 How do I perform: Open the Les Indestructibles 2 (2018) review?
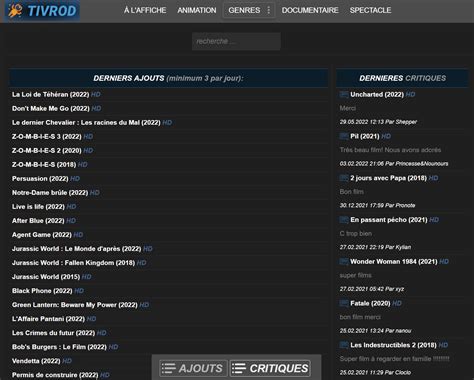pyautogui.click(x=393, y=345)
